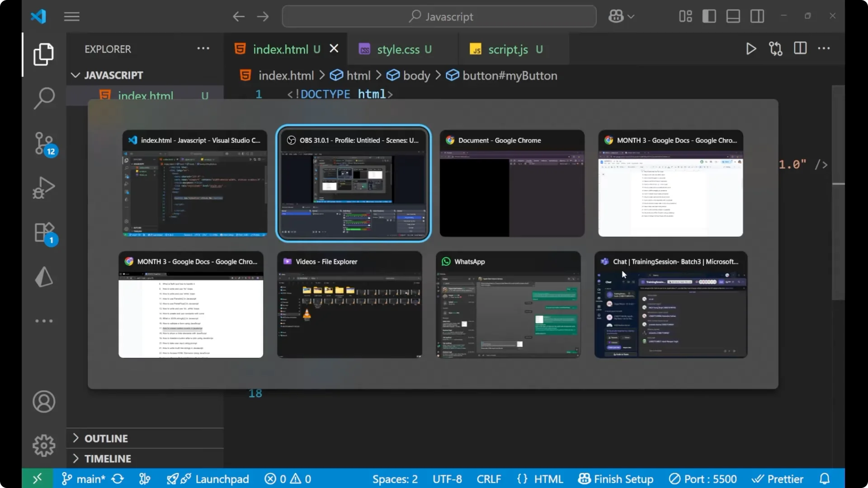The image size is (868, 488).
Task: Open the Search view icon
Action: (44, 98)
